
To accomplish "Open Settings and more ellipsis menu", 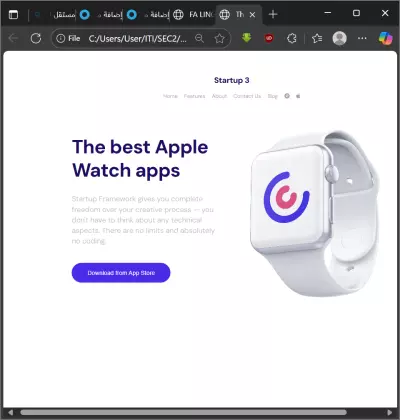I will 362,39.
